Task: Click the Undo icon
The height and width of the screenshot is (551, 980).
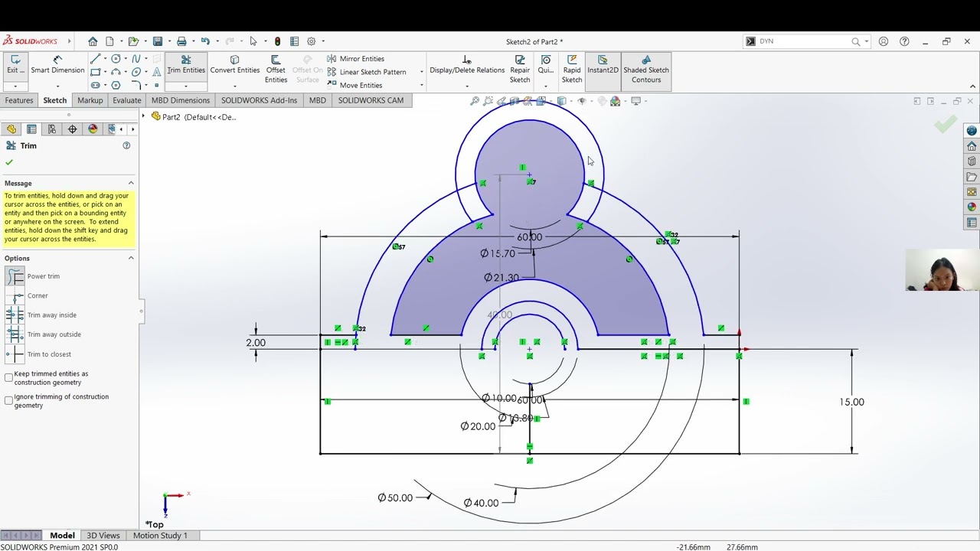Action: tap(205, 41)
